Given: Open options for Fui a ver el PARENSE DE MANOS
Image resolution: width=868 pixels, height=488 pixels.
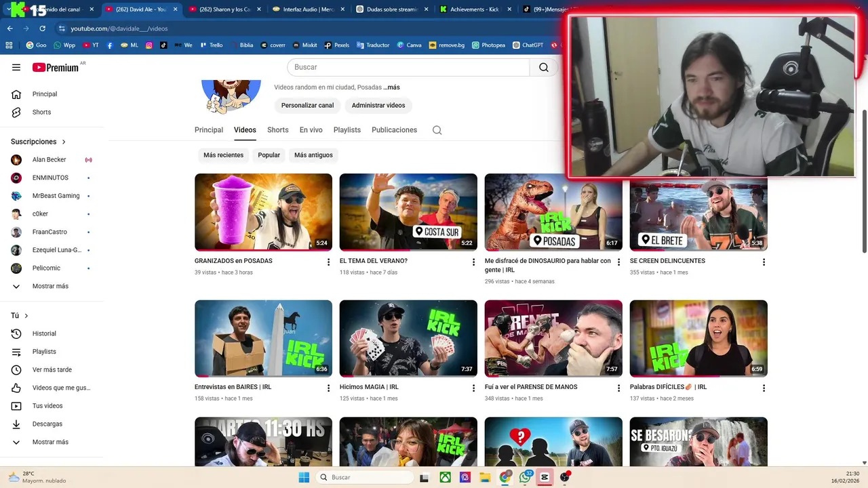Looking at the screenshot, I should [619, 388].
